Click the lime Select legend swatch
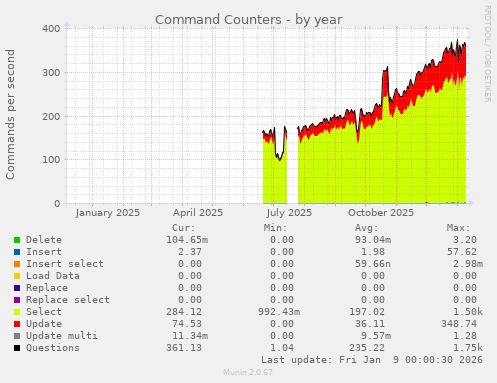The width and height of the screenshot is (497, 383). coord(17,312)
